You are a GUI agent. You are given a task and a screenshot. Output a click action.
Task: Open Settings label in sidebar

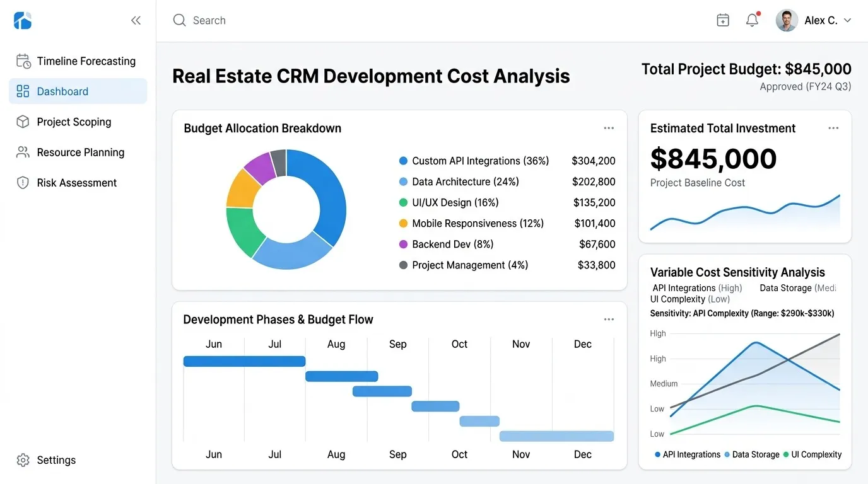pyautogui.click(x=56, y=460)
